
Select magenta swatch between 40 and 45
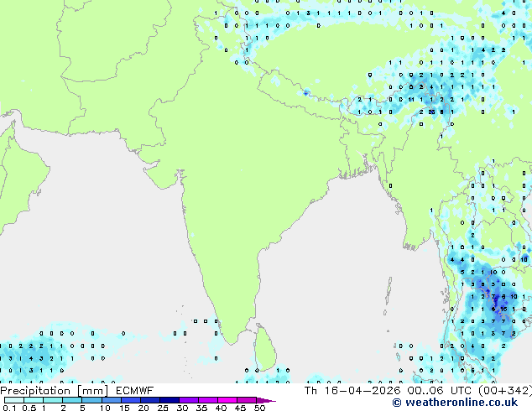coord(227,400)
